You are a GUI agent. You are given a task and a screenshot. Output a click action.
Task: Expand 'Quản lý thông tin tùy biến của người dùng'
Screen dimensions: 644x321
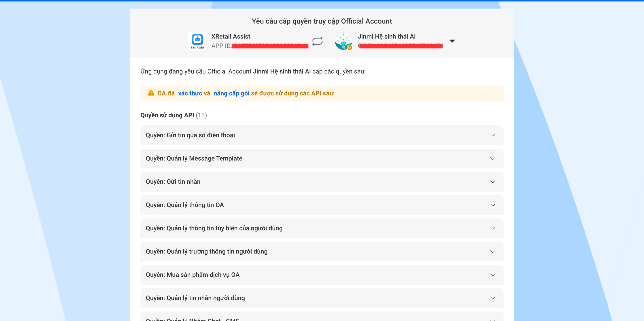[x=322, y=228]
